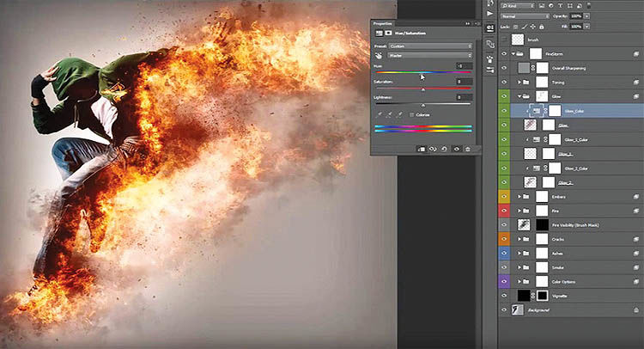
Task: Filter layers by type layers icon
Action: [560, 6]
